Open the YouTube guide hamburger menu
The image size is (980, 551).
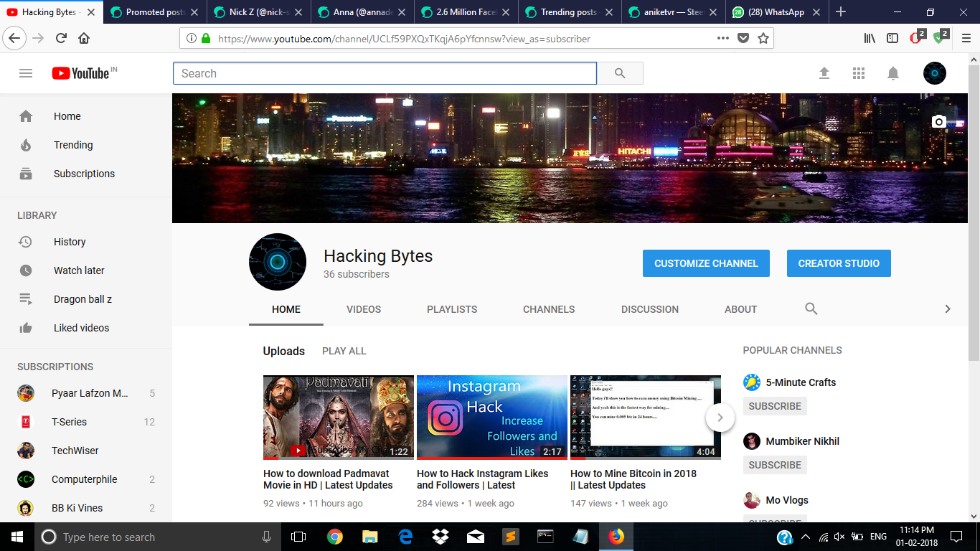pyautogui.click(x=26, y=73)
